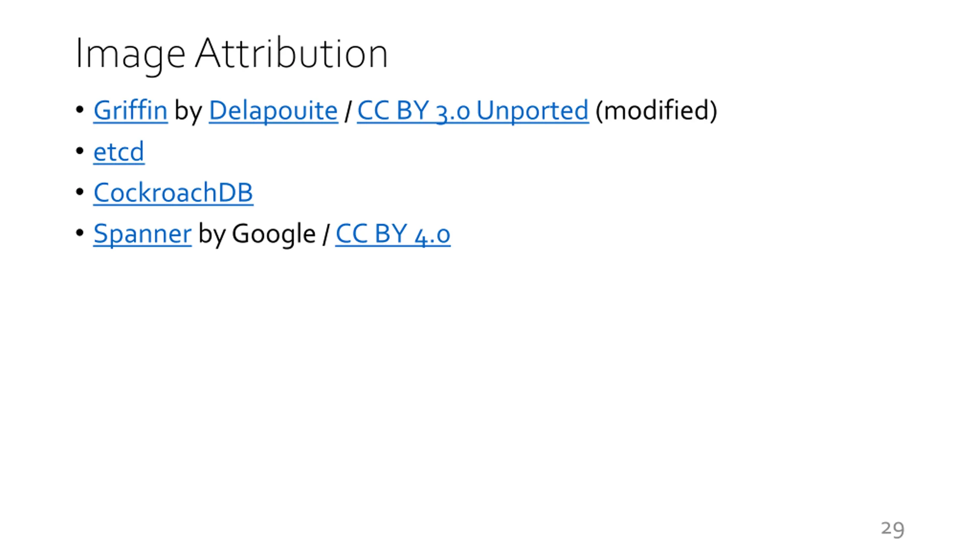Click the bullet before etcd
Viewport: 980px width, 551px height.
pyautogui.click(x=80, y=151)
